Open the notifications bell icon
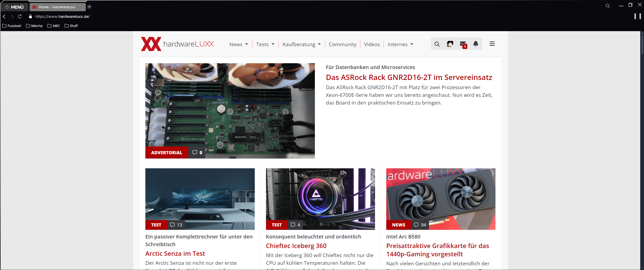 (x=476, y=44)
